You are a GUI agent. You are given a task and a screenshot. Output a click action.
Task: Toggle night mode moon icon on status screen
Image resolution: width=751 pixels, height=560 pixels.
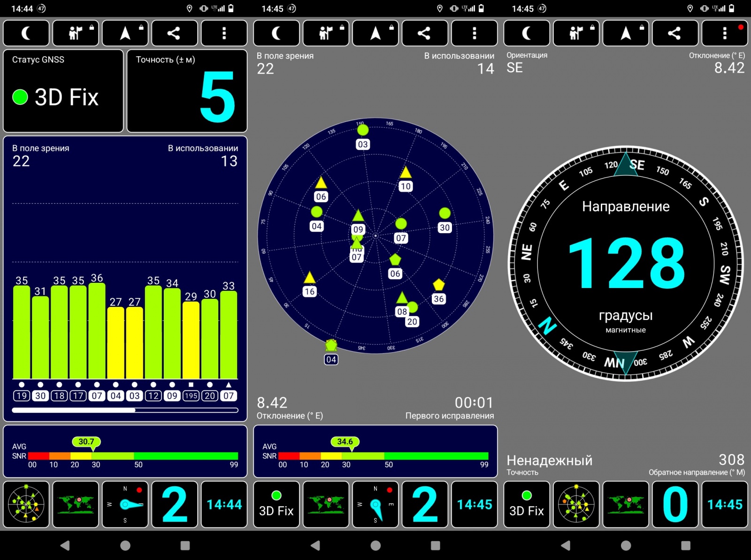pos(26,33)
